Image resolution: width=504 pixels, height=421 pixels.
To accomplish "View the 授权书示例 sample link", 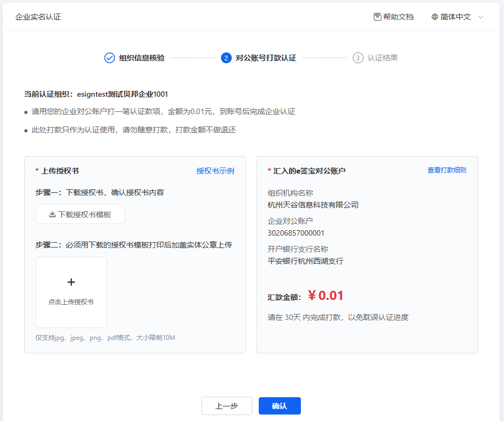I will point(215,171).
